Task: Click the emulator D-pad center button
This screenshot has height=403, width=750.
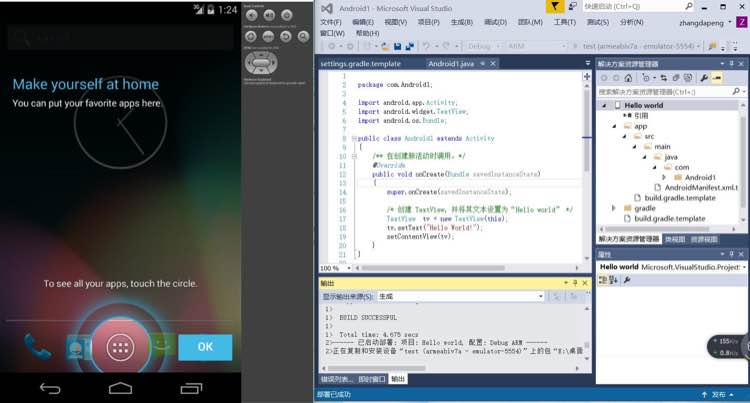Action: (x=261, y=63)
